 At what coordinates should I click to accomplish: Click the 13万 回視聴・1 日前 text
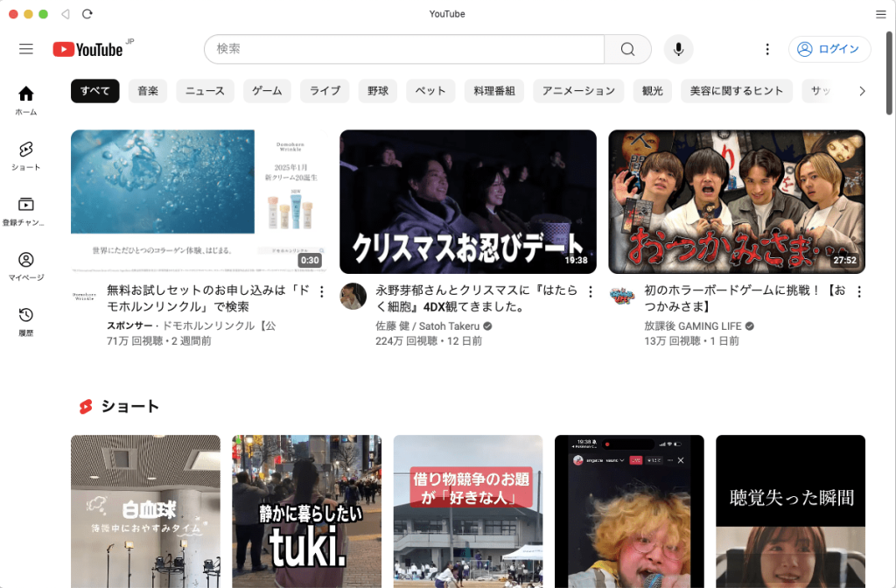pos(691,341)
